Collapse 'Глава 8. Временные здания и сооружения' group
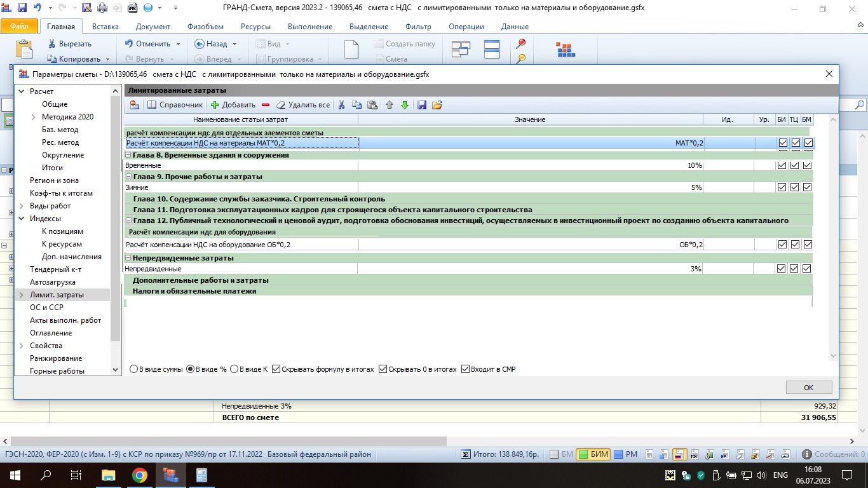This screenshot has height=488, width=868. (128, 155)
